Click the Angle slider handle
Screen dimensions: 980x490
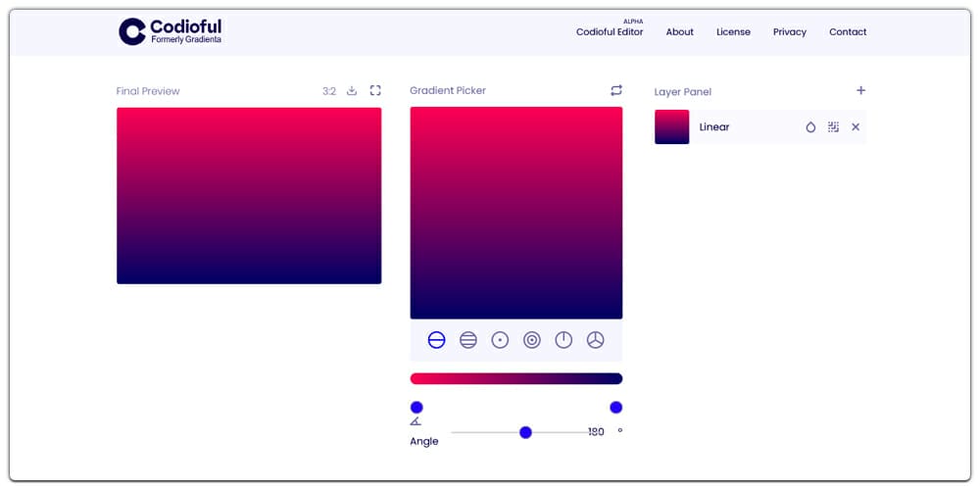tap(525, 432)
